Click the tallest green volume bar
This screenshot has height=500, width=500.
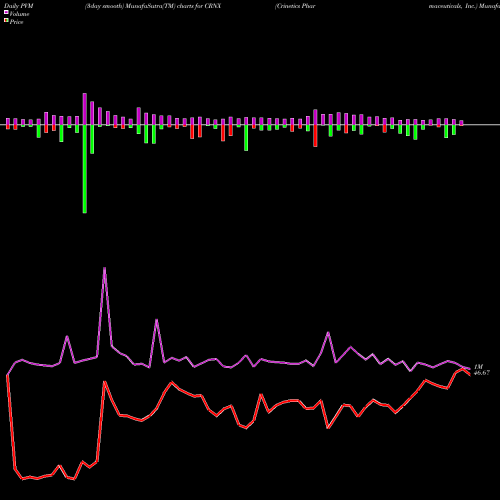click(85, 169)
